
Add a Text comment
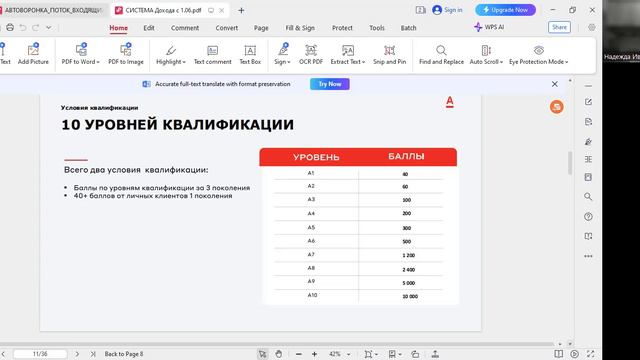tap(212, 54)
